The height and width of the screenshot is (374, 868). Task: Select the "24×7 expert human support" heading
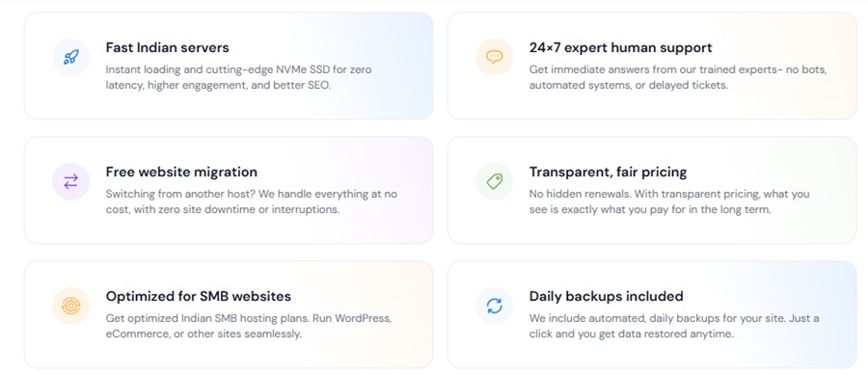(620, 47)
